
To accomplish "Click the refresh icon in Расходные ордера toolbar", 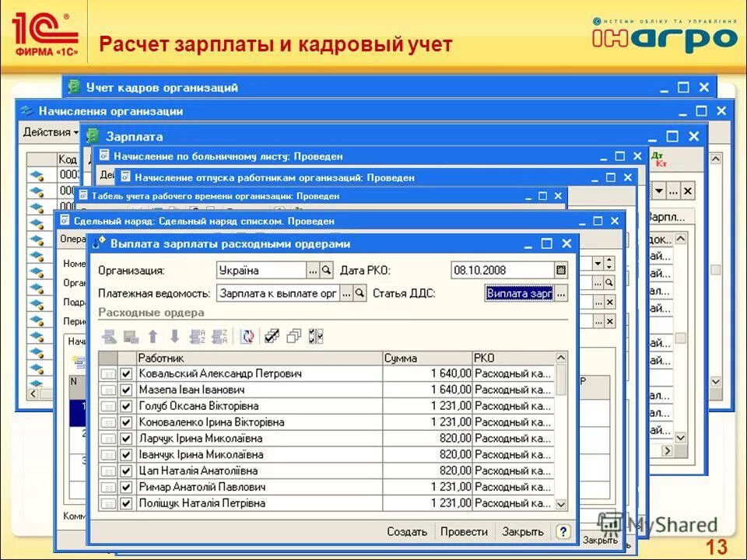I will coord(247,334).
